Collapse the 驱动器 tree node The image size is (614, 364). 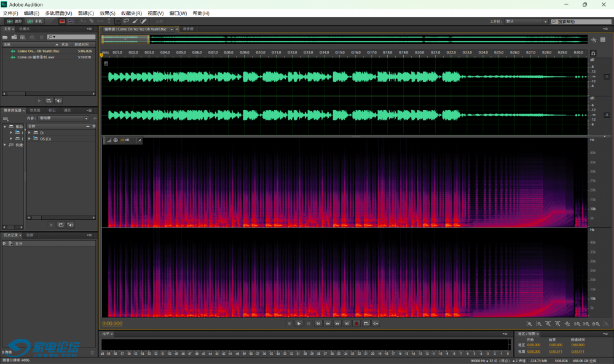5,126
